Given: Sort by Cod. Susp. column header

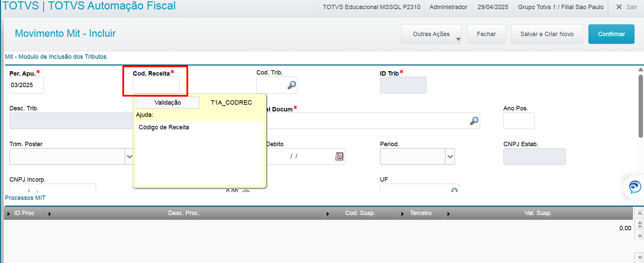Looking at the screenshot, I should tap(360, 213).
